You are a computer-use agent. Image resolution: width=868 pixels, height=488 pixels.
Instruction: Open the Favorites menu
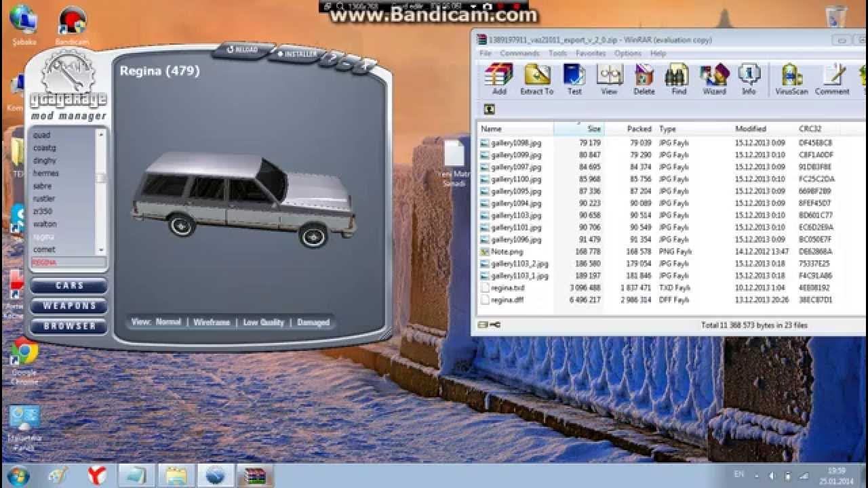(591, 54)
